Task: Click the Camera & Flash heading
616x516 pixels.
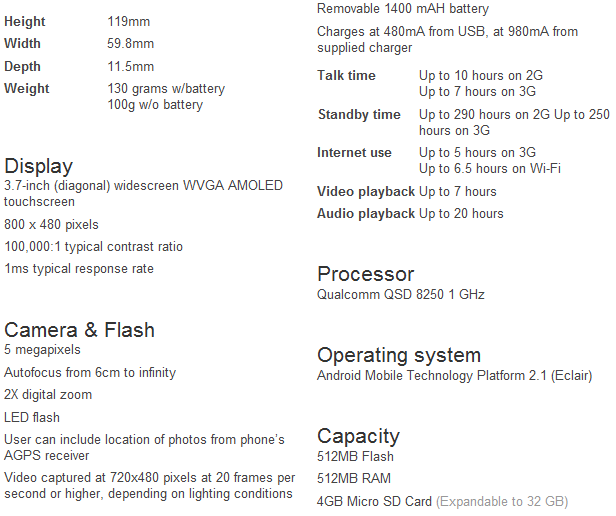Action: [x=79, y=330]
